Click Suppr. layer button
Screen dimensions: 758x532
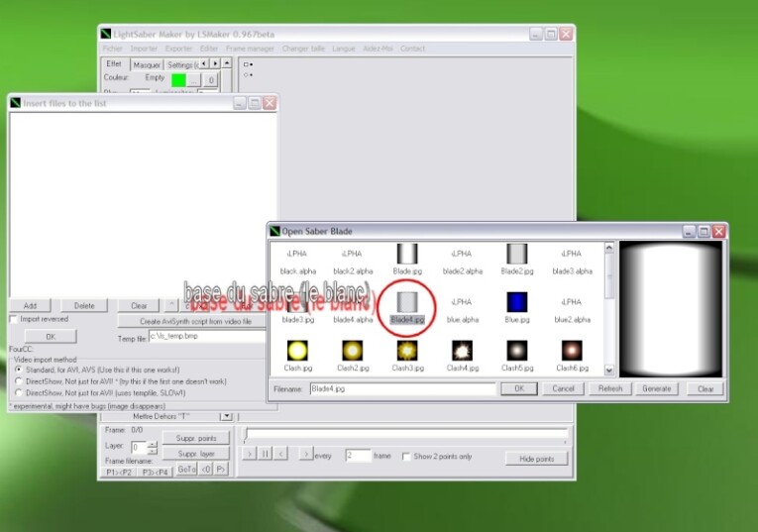click(196, 454)
